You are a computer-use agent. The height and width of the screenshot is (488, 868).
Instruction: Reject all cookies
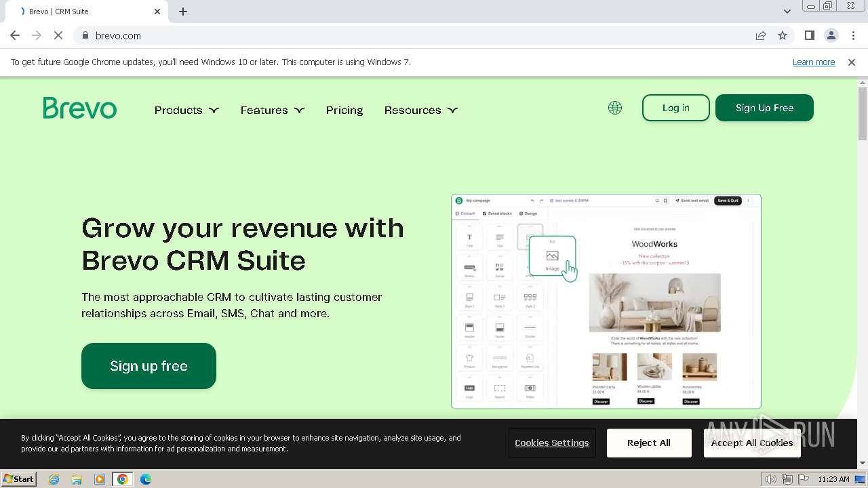coord(649,443)
